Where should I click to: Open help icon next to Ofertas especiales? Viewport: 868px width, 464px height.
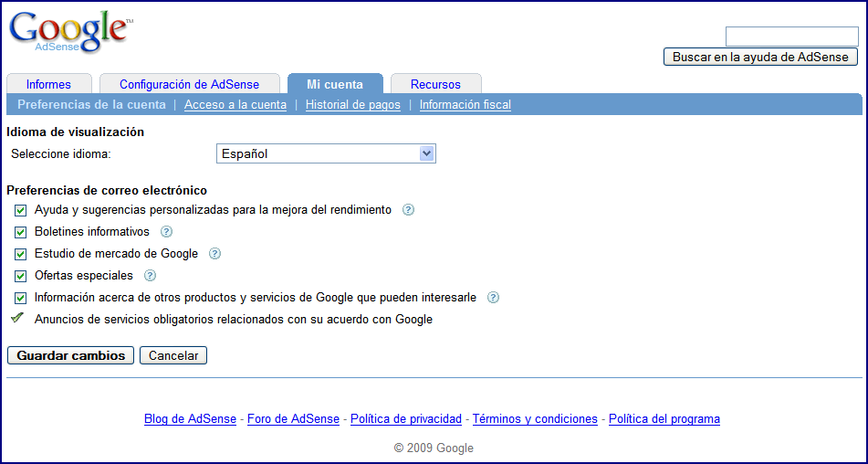click(150, 275)
